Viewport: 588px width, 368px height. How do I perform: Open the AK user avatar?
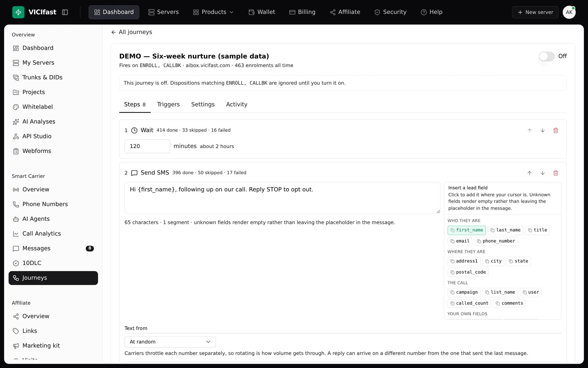coord(569,12)
